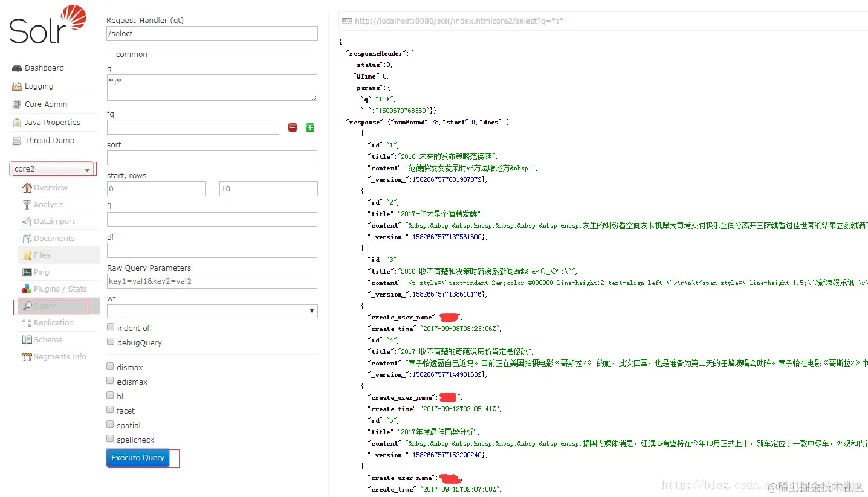Go to the Dataimport submenu item
868x497 pixels.
coord(54,222)
